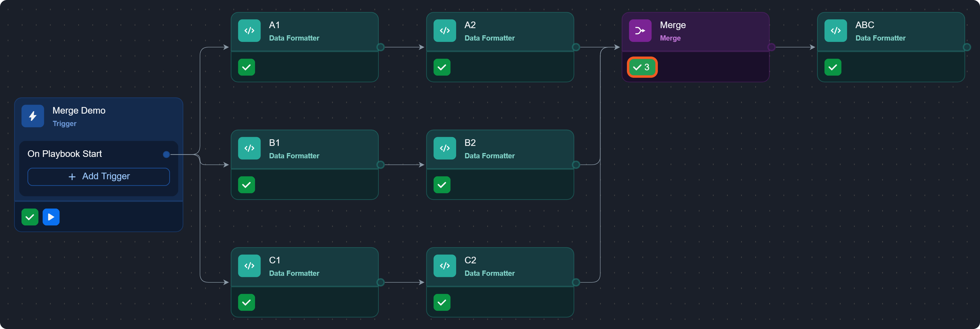Click the green checkmark under C2

point(442,303)
